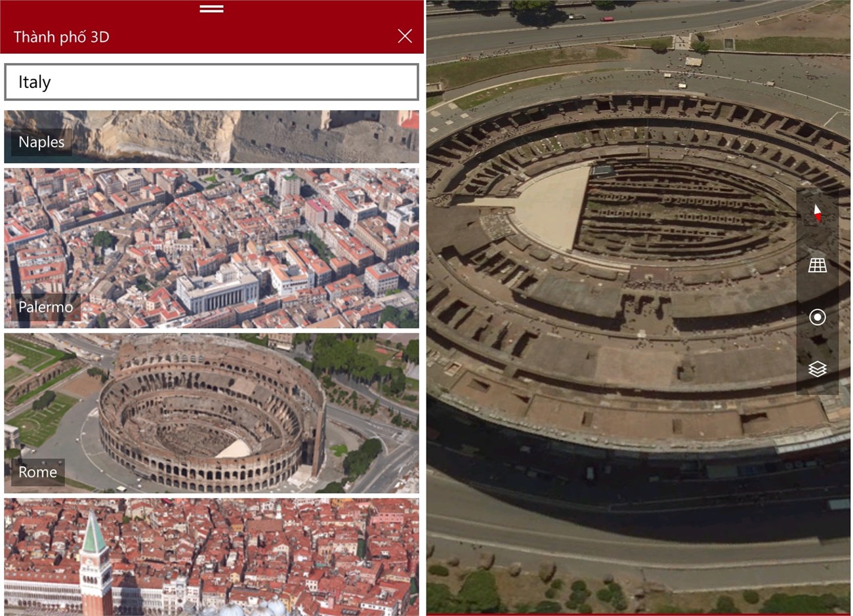Click the white arena floor in the 3D map

(548, 207)
